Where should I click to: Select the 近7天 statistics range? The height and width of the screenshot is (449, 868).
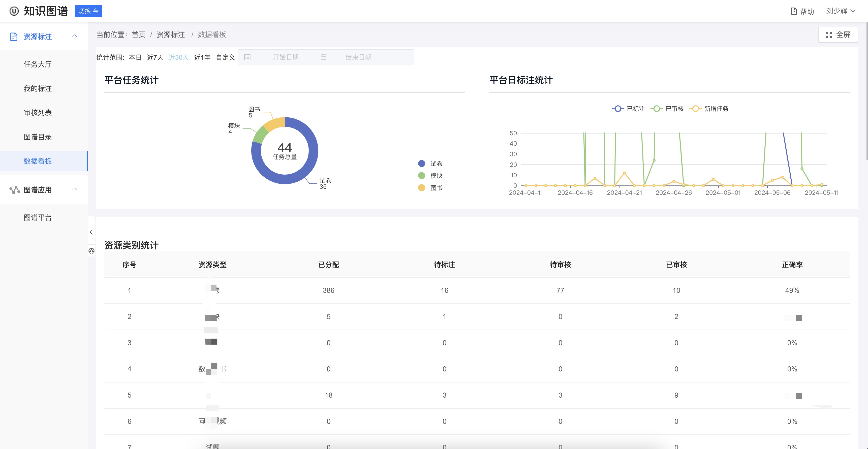pyautogui.click(x=155, y=58)
